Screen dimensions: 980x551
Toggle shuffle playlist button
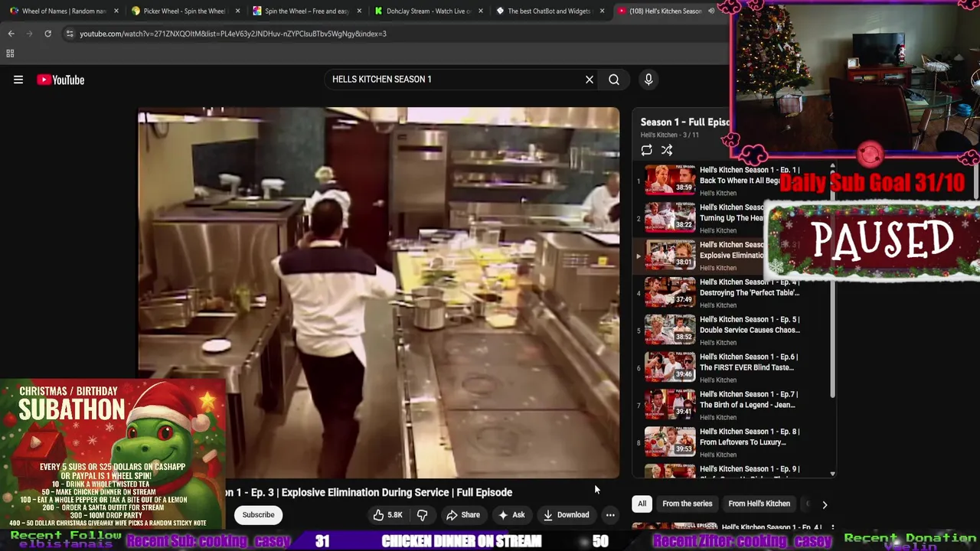[667, 151]
